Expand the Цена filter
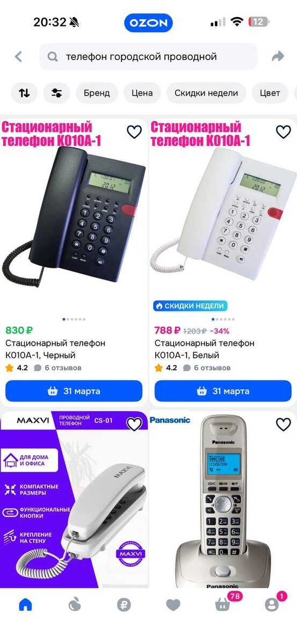Screen dimensions: 297x644 tap(142, 93)
